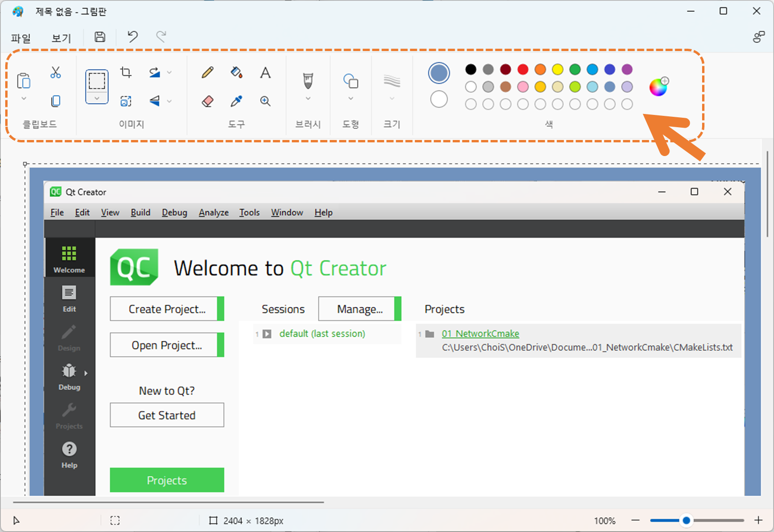The image size is (774, 532).
Task: Click the zoom in plus button
Action: pyautogui.click(x=758, y=520)
